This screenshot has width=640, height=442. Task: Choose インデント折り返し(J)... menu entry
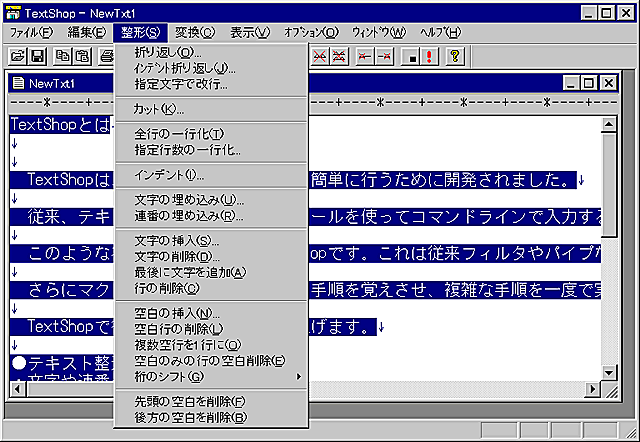tap(211, 69)
